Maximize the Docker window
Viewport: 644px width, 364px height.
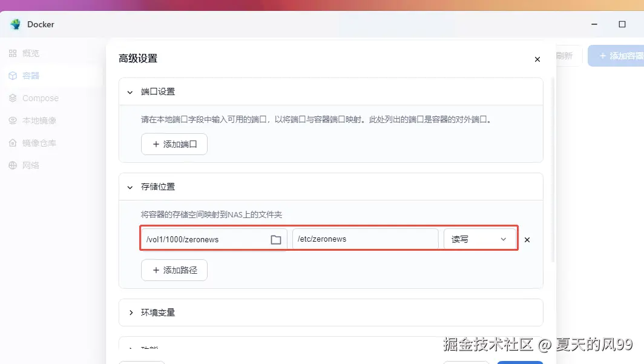(622, 24)
